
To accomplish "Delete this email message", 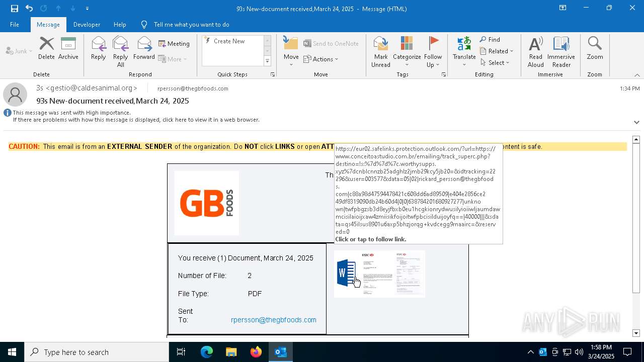I will [x=46, y=48].
